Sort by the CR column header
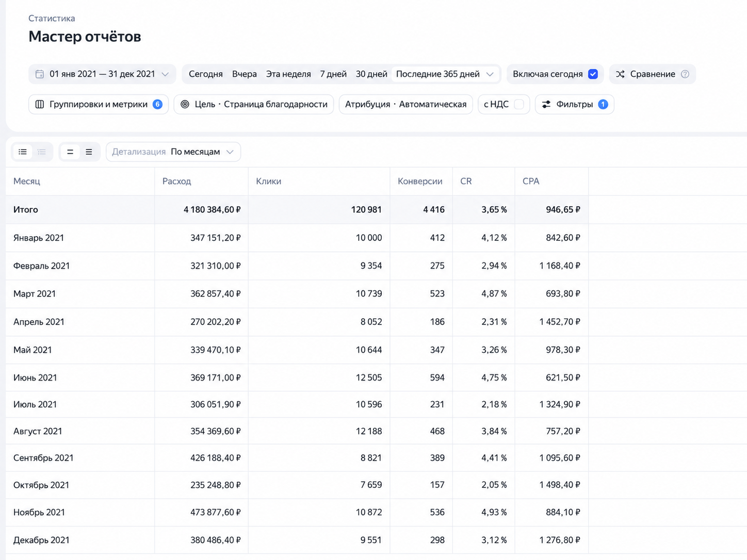Screen dimensions: 747x560 point(466,182)
